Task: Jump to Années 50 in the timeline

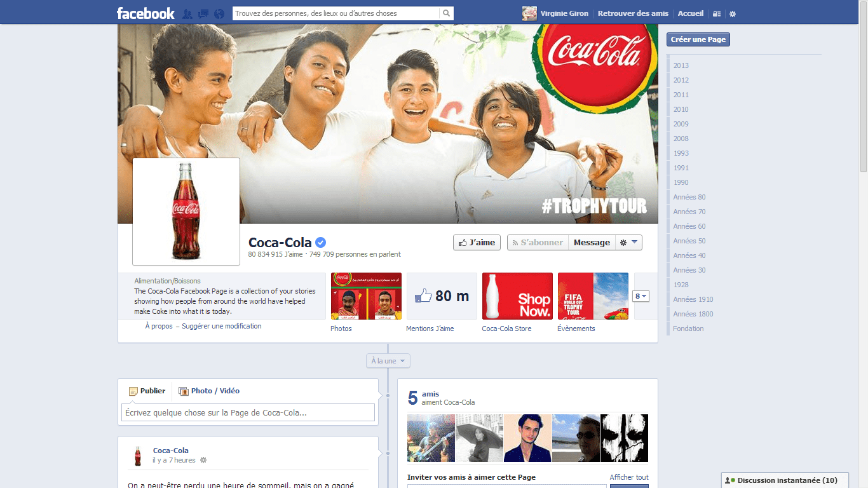Action: click(x=689, y=241)
